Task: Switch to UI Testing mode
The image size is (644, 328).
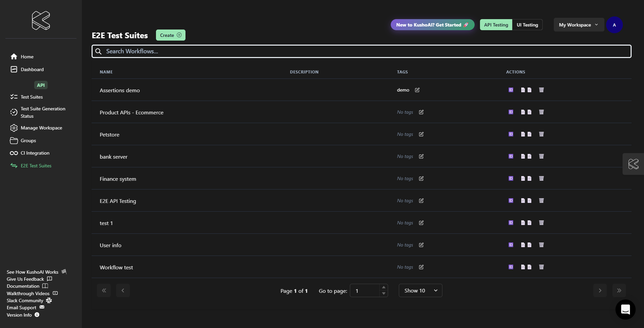Action: (527, 25)
